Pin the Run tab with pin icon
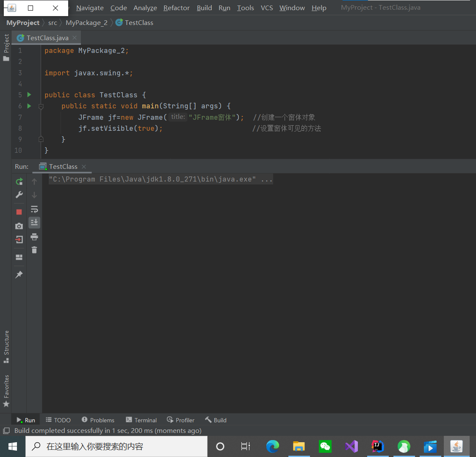This screenshot has height=457, width=476. 19,275
